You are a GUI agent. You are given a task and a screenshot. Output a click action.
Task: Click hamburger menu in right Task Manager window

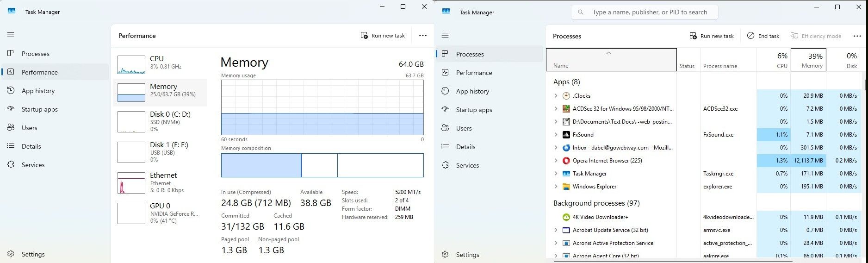point(445,35)
